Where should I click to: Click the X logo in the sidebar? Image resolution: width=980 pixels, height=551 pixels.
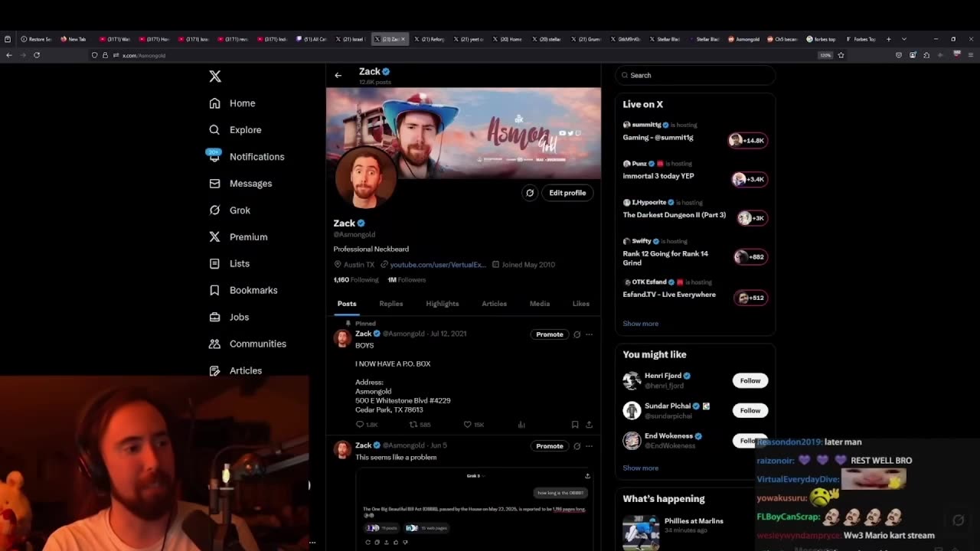pyautogui.click(x=215, y=77)
